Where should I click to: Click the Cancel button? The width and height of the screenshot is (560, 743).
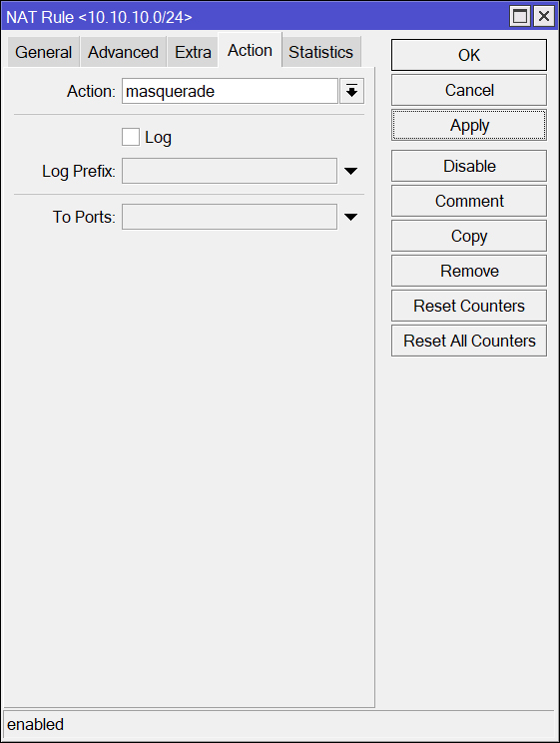pos(469,90)
